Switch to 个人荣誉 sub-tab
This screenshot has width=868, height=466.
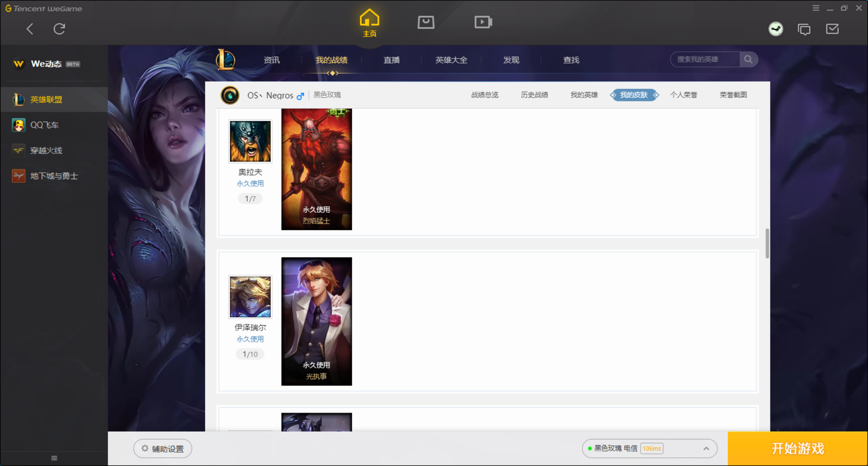684,95
